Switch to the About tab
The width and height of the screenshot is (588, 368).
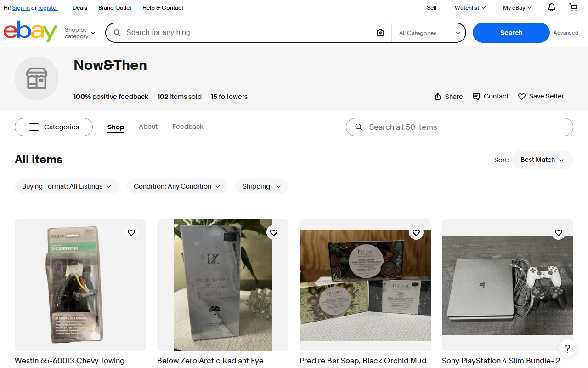tap(148, 126)
